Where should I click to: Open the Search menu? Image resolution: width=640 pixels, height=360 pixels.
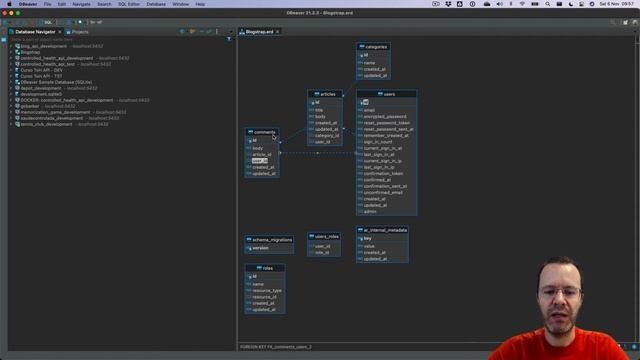pos(104,4)
